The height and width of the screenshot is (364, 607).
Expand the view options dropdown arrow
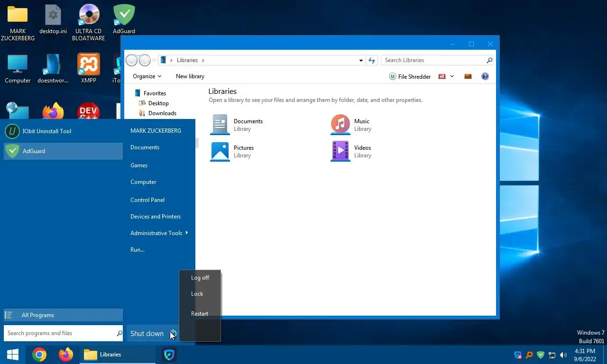point(452,76)
